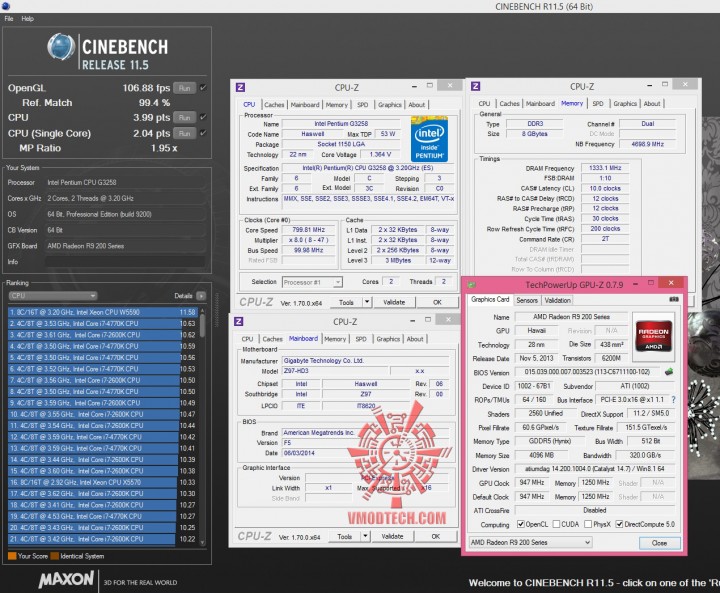Open About tab in CPU tab window
The image size is (720, 593).
[416, 105]
